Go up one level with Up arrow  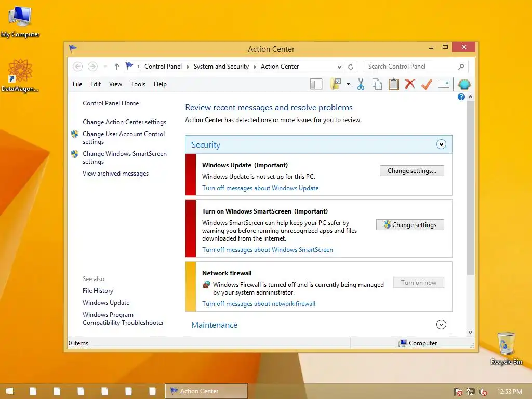117,66
